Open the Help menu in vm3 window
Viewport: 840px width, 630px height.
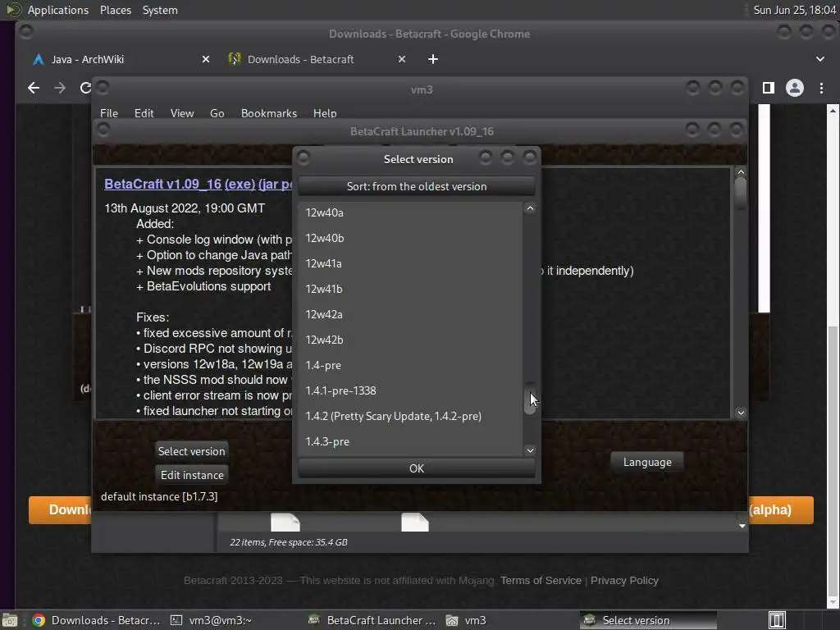click(325, 113)
